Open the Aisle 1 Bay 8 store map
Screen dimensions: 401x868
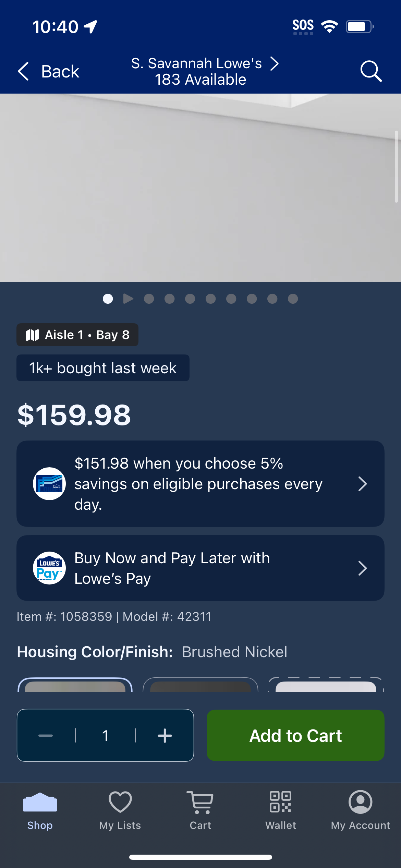[x=77, y=335]
